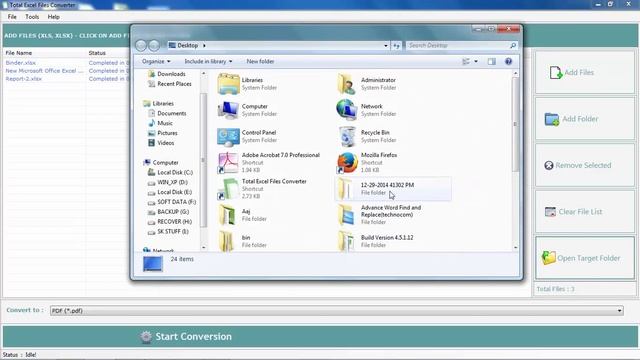Click the Status column header
The width and height of the screenshot is (640, 360).
tap(97, 53)
